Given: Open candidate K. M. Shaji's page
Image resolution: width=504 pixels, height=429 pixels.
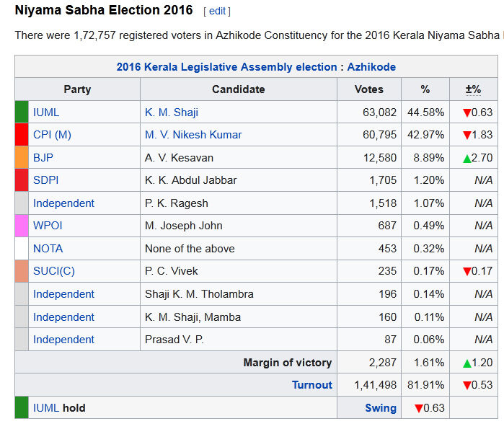Looking at the screenshot, I should (x=172, y=112).
